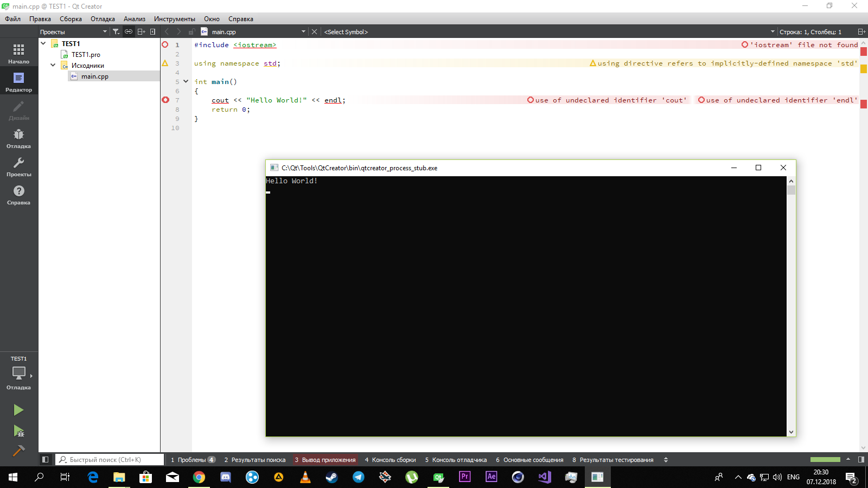Screen dimensions: 868x488
Task: Click the build progress bar
Action: [x=825, y=460]
